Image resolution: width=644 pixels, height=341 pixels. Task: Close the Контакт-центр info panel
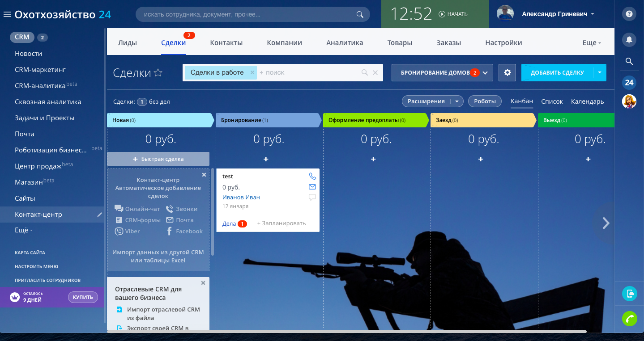tap(204, 175)
